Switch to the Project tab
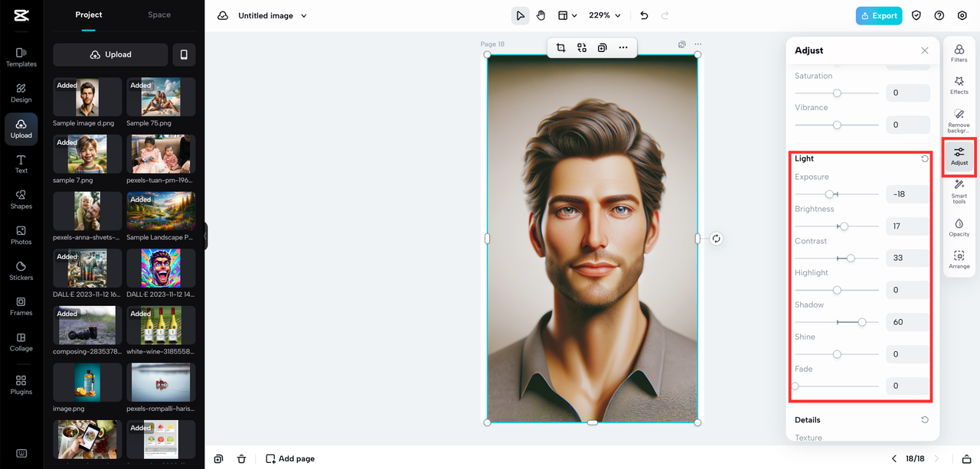Viewport: 980px width, 469px height. tap(89, 15)
